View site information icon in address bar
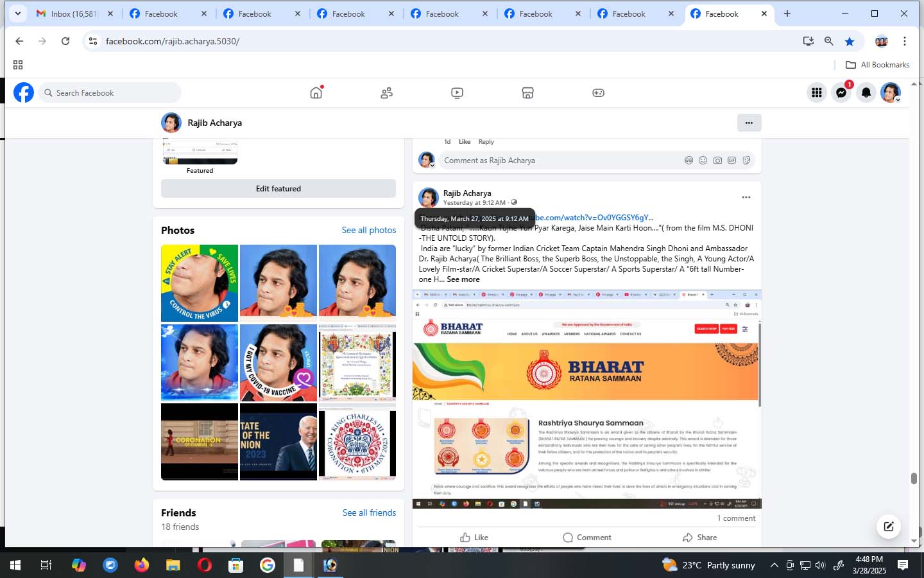 click(93, 41)
